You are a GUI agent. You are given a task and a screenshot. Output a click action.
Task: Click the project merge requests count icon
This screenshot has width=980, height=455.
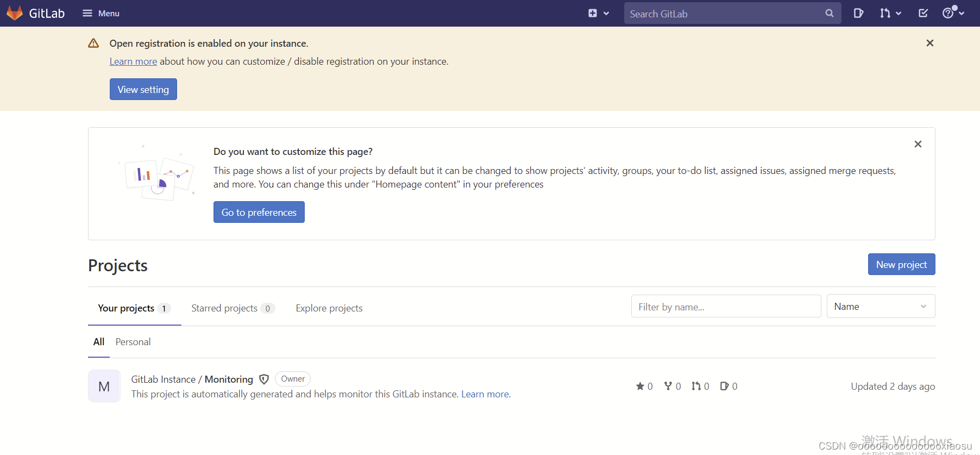[x=696, y=386]
